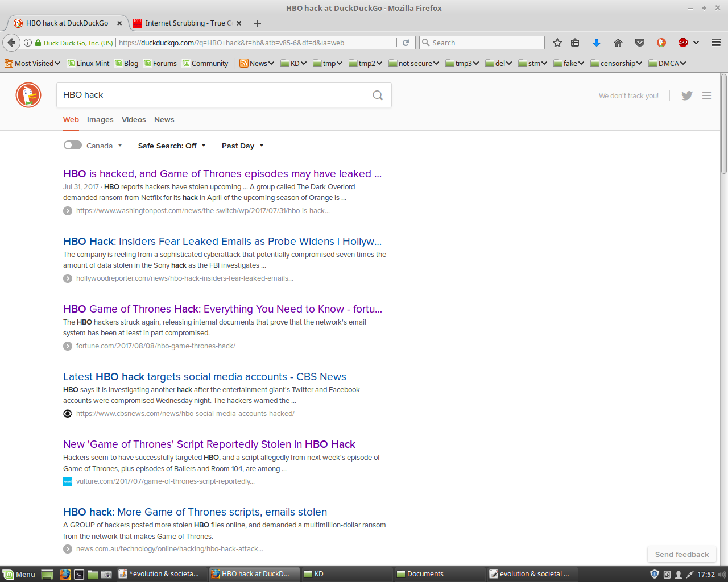Click the DuckDuckGo duck logo
Image resolution: width=728 pixels, height=582 pixels.
[28, 95]
